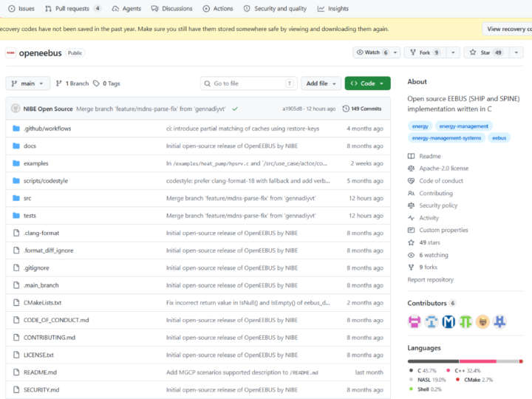View the 0 Tags link
The width and height of the screenshot is (532, 399).
tap(106, 83)
